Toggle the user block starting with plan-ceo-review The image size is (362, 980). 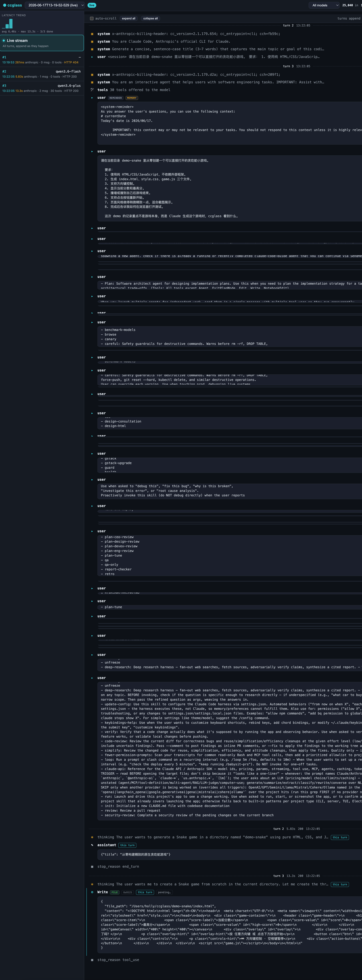point(92,531)
